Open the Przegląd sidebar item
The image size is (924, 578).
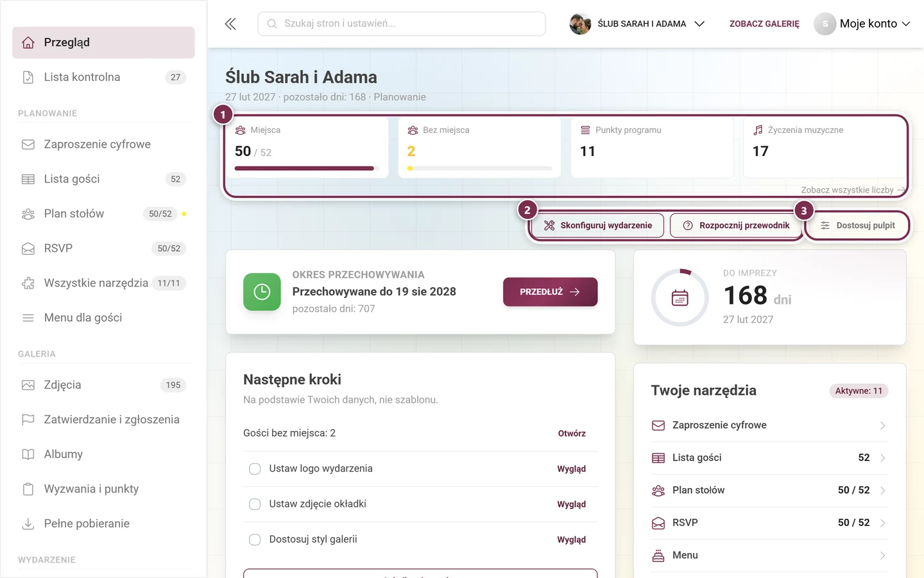click(x=103, y=42)
